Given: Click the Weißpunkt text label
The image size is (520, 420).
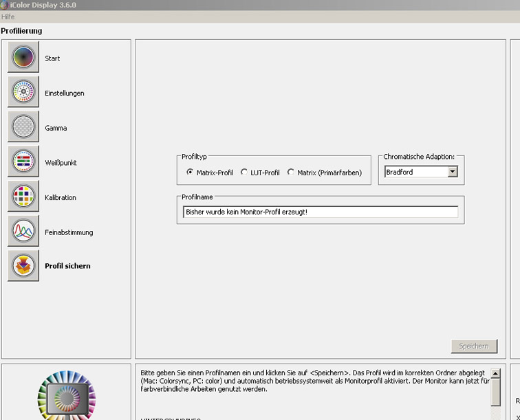Looking at the screenshot, I should point(61,163).
